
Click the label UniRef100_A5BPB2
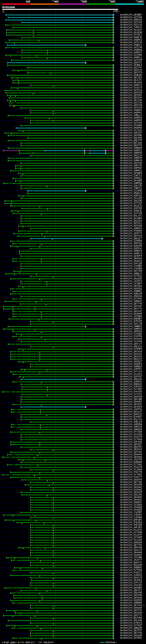click(x=131, y=567)
